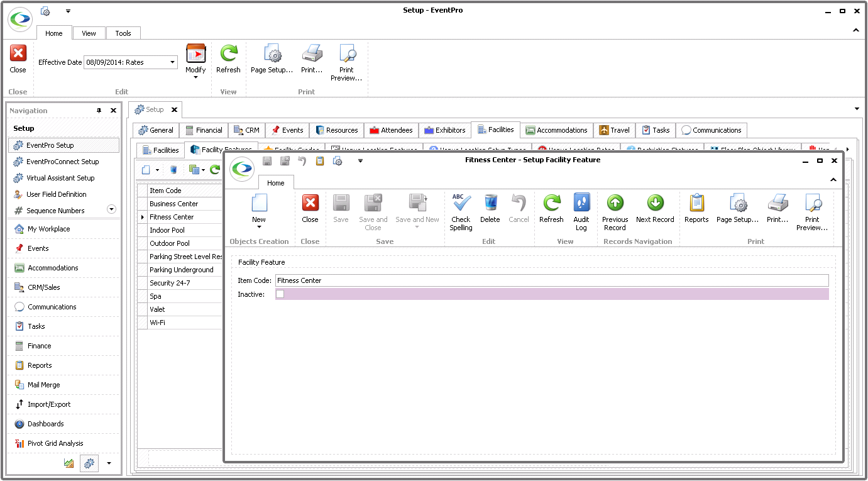Image resolution: width=868 pixels, height=481 pixels.
Task: Click Close icon in main Setup ribbon
Action: coord(18,53)
